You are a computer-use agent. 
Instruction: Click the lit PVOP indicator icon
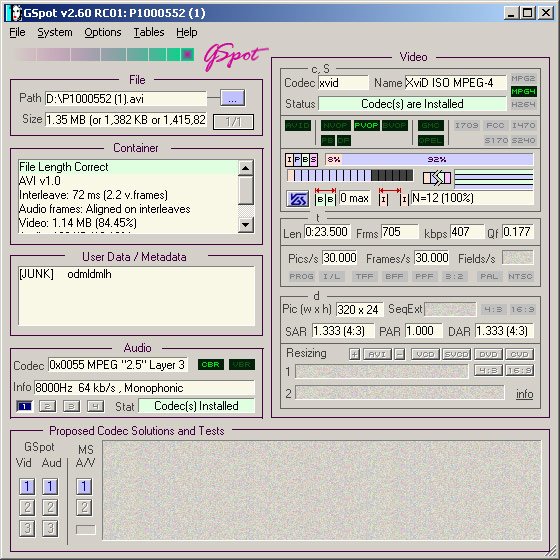click(366, 126)
